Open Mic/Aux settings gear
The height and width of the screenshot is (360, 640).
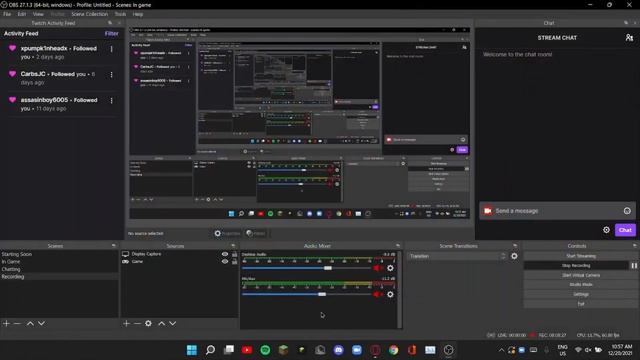[x=390, y=294]
